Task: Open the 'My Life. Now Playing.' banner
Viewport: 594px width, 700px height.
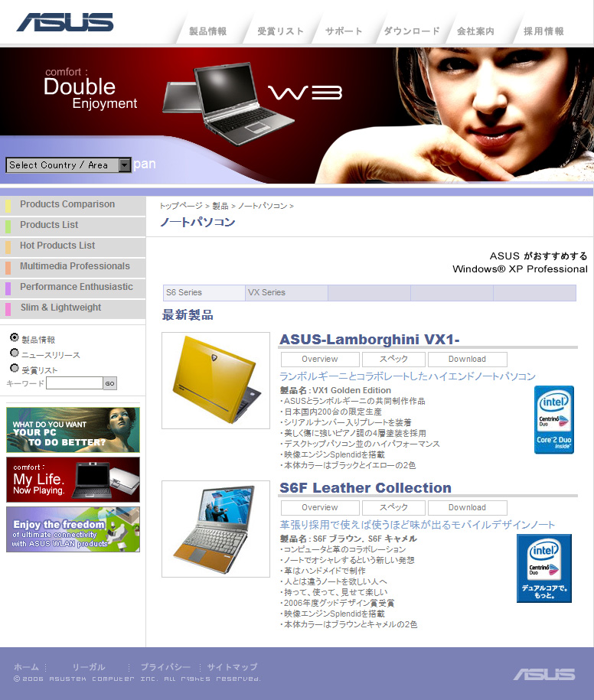Action: click(73, 480)
